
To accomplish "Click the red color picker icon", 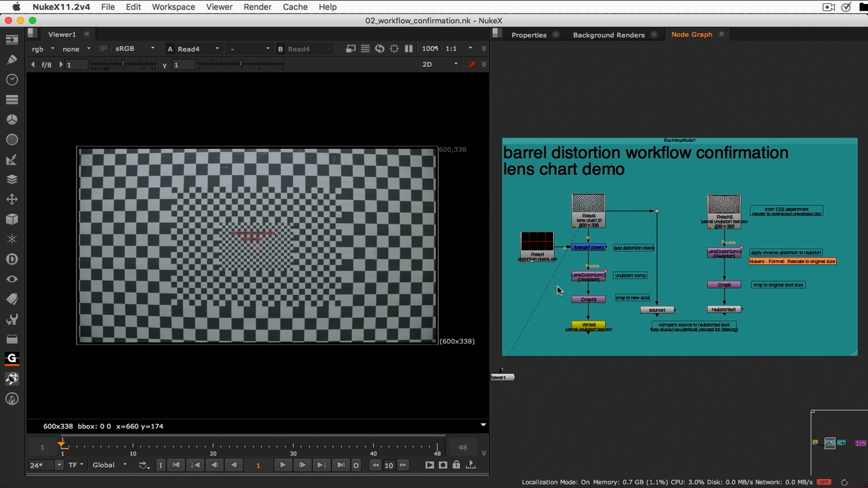I will [472, 64].
